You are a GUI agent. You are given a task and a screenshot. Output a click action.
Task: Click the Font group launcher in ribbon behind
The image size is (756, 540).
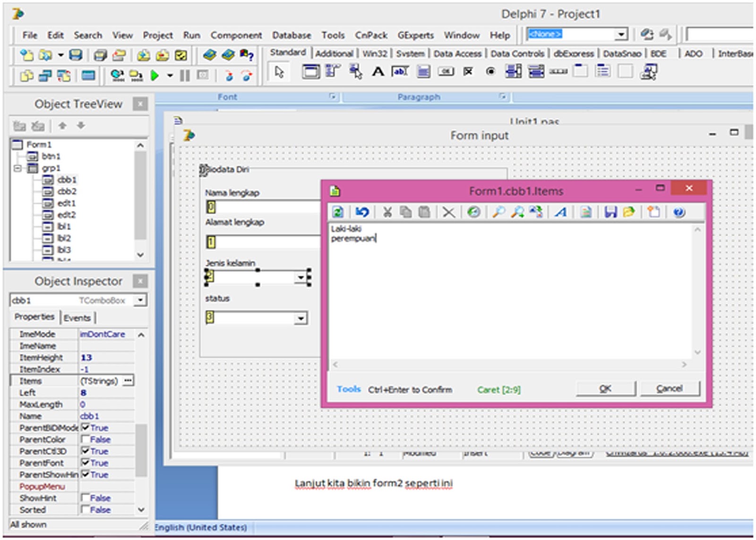coord(333,97)
